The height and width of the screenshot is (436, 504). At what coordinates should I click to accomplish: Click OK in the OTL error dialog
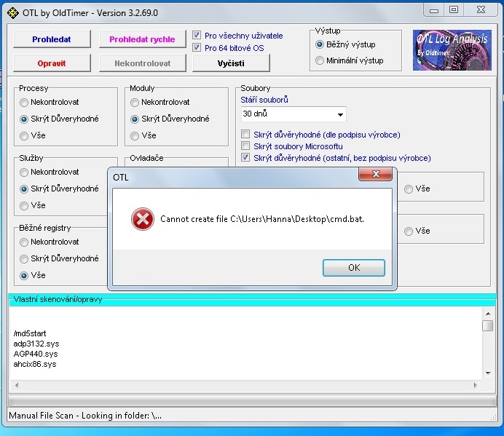(x=353, y=268)
